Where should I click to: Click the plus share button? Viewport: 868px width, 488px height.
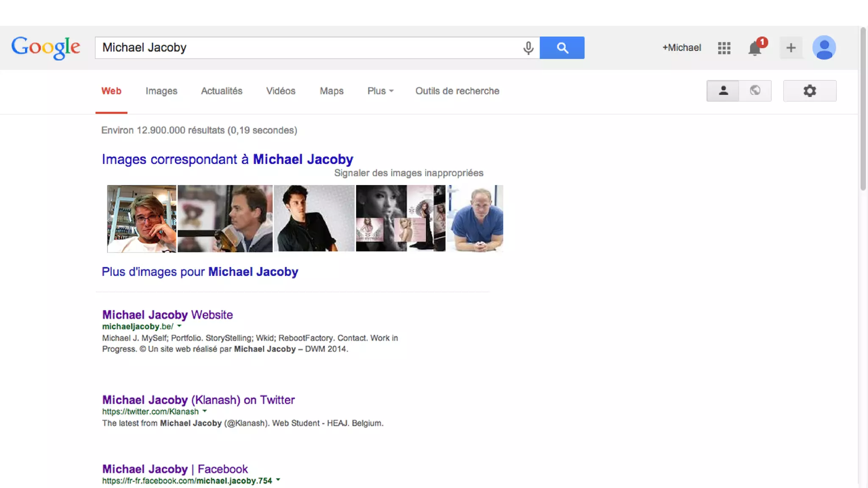(791, 48)
